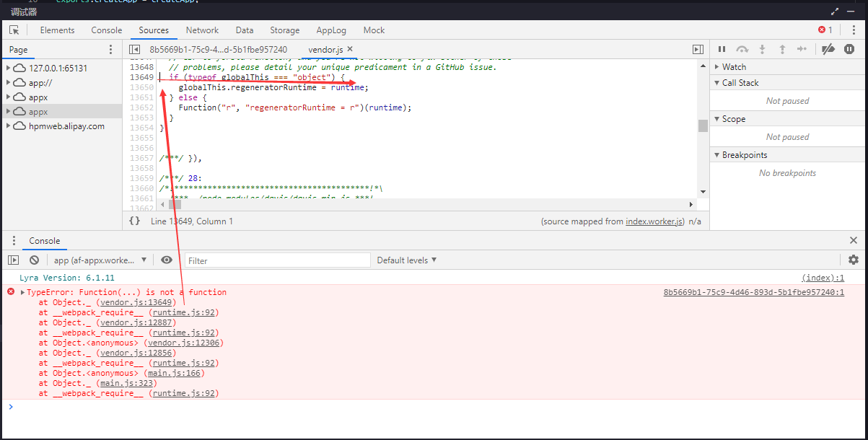This screenshot has height=440, width=868.
Task: Open the AppLog tab
Action: [x=331, y=30]
